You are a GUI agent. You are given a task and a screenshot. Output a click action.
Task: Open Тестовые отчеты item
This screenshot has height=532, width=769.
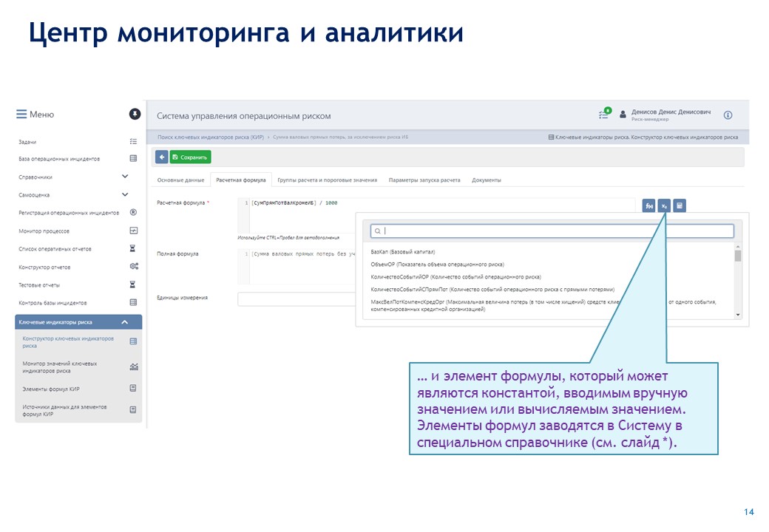coord(39,285)
